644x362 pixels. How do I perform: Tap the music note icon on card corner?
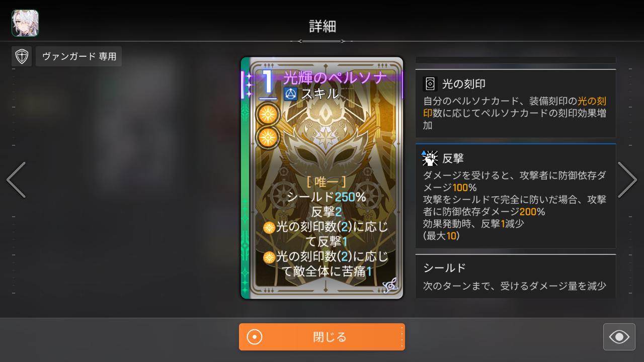pos(390,286)
